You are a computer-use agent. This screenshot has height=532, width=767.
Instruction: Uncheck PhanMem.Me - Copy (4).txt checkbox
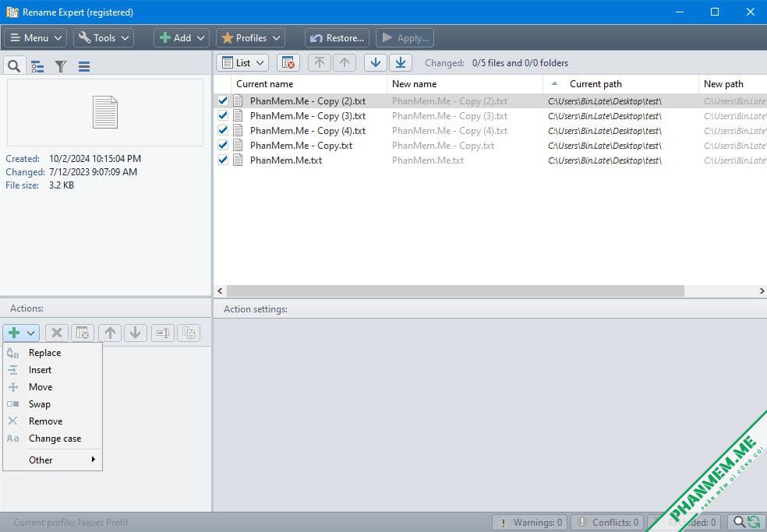[x=223, y=130]
